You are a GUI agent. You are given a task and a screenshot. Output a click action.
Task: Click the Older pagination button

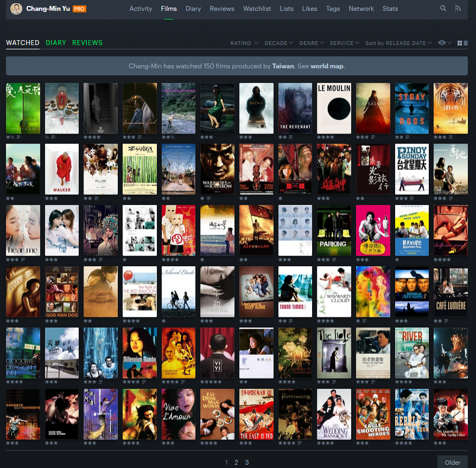pyautogui.click(x=452, y=463)
